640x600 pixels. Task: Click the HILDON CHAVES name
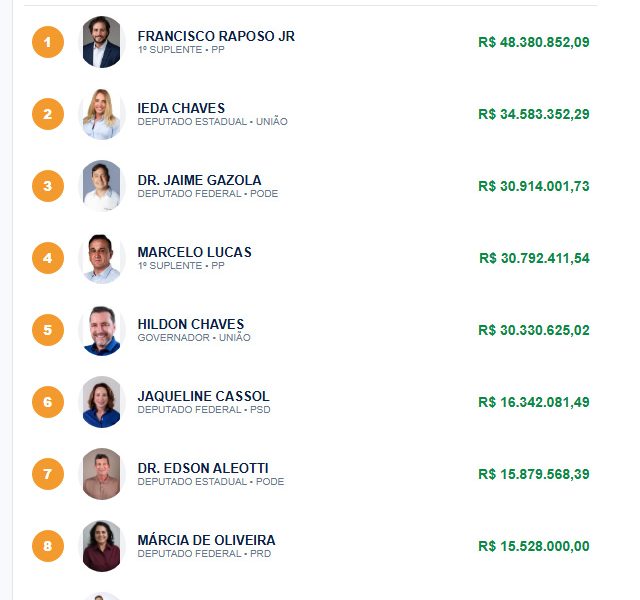(x=191, y=324)
